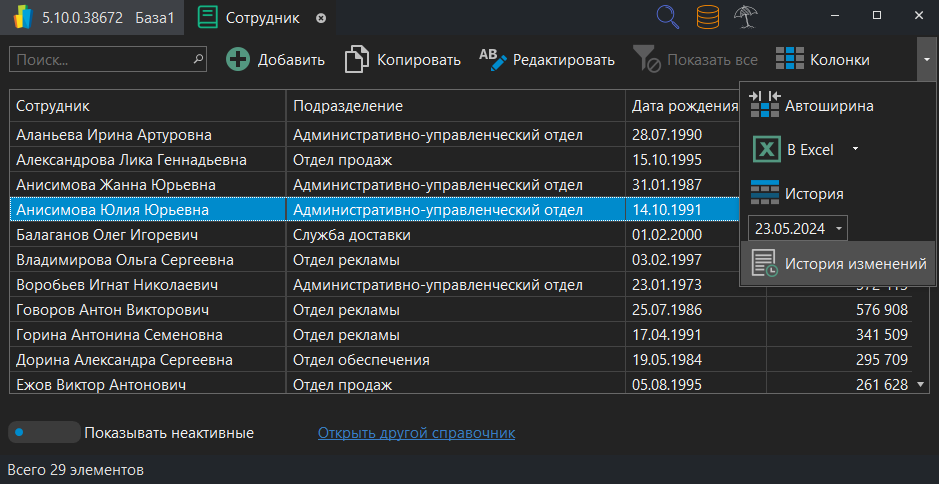Expand the В Excel dropdown arrow

(855, 150)
